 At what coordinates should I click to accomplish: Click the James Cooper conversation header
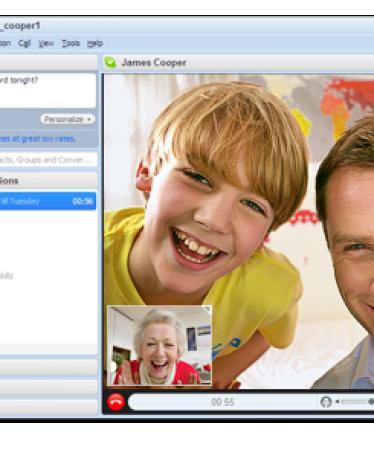pos(238,63)
